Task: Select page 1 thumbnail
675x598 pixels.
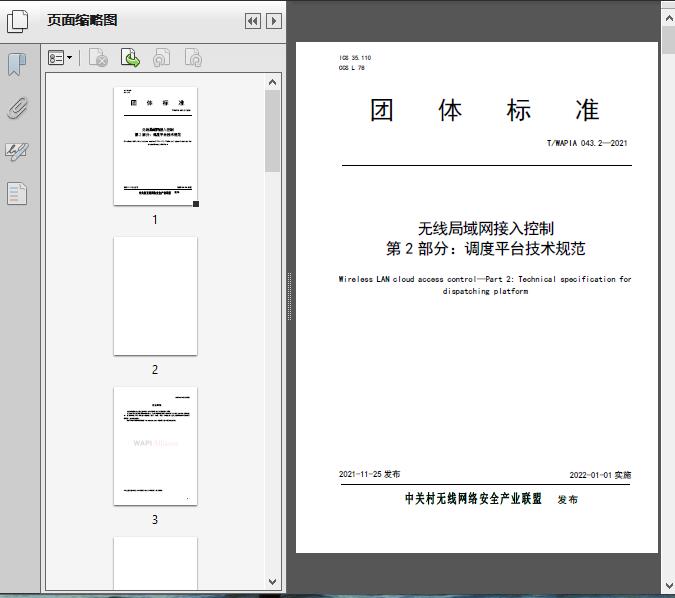Action: [155, 146]
